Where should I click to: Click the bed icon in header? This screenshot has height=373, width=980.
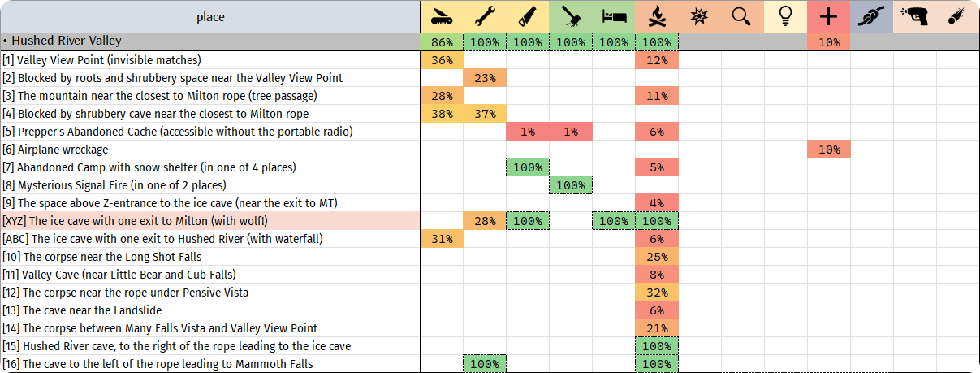(x=614, y=16)
